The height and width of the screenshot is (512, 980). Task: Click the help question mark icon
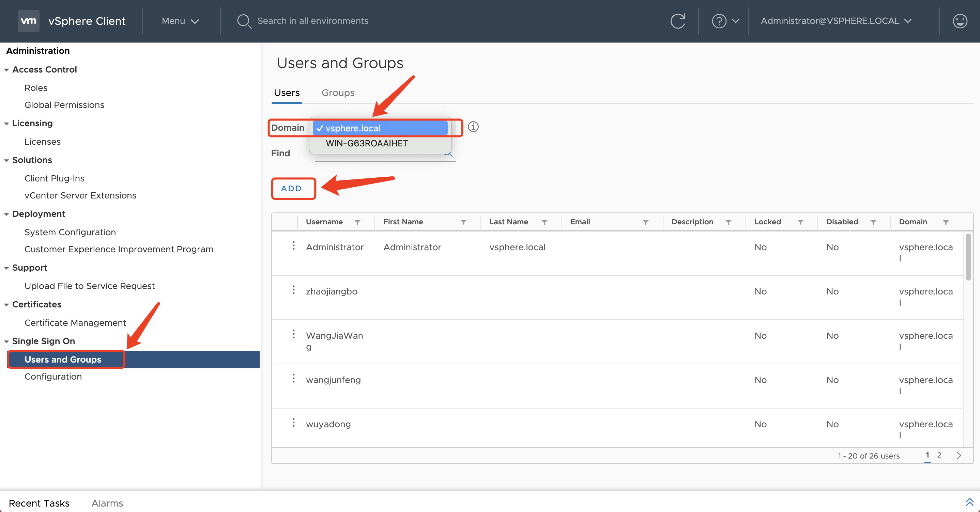click(x=718, y=21)
